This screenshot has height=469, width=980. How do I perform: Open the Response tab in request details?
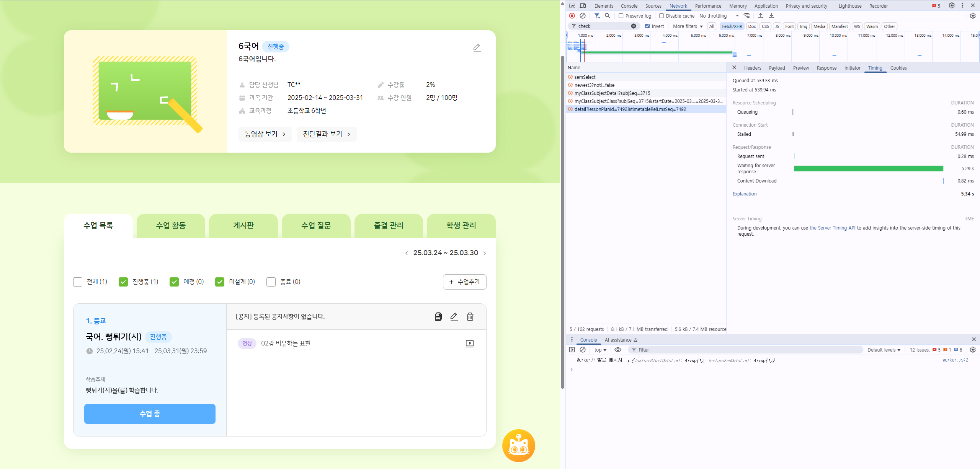[826, 68]
